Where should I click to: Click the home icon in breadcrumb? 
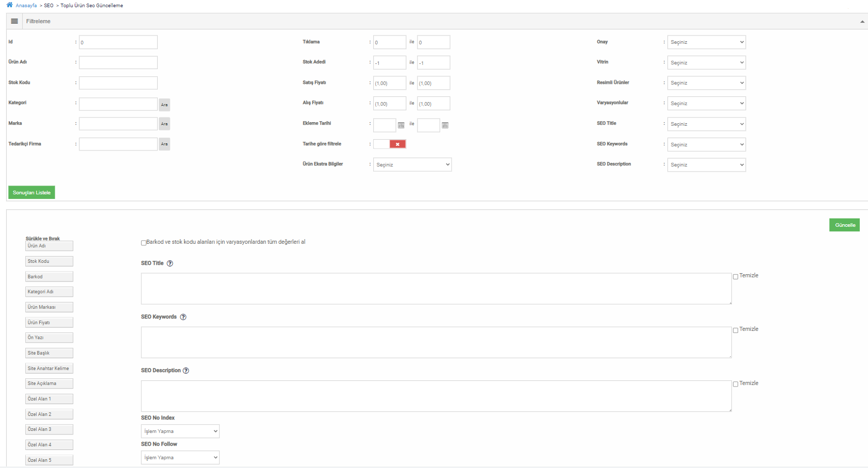coord(9,5)
